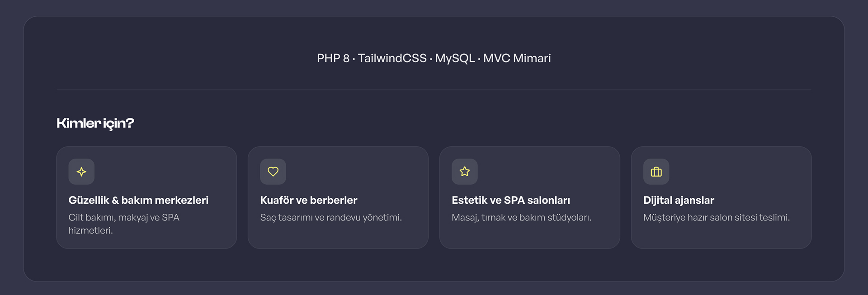Open the Kuaför ve berberler card

(x=338, y=197)
